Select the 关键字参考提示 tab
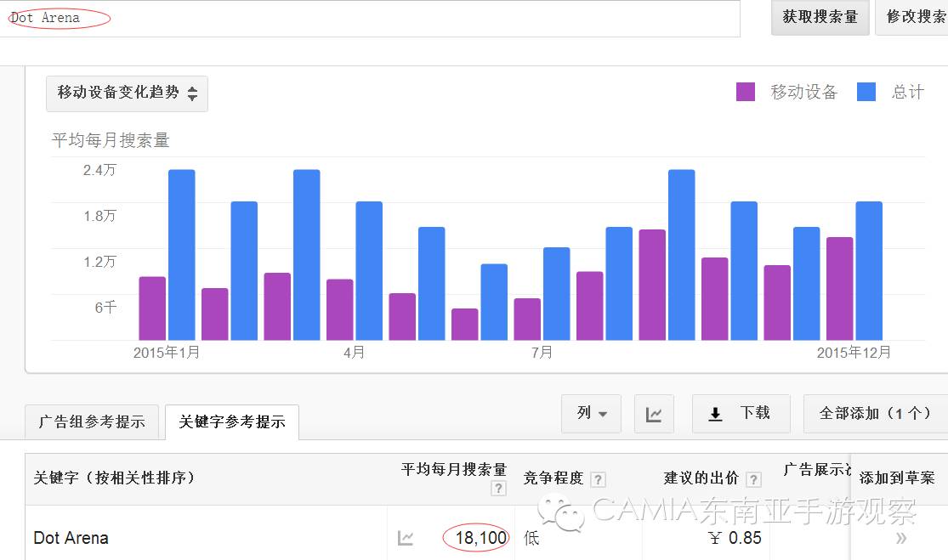 coord(232,421)
